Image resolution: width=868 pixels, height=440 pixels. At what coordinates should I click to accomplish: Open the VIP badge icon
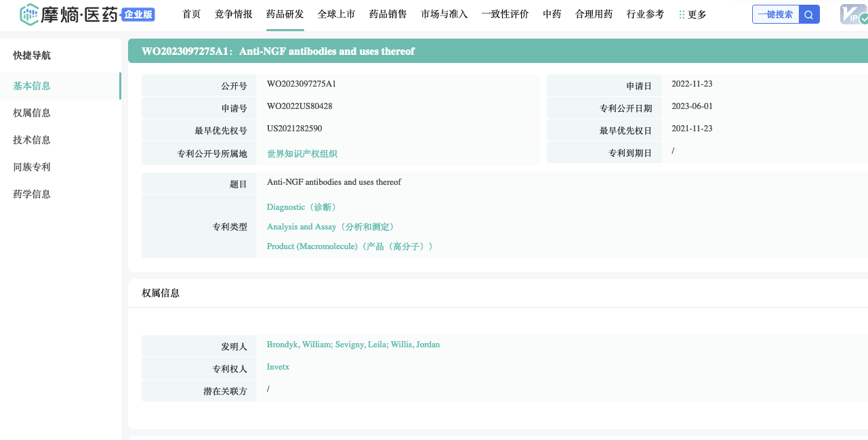(853, 14)
